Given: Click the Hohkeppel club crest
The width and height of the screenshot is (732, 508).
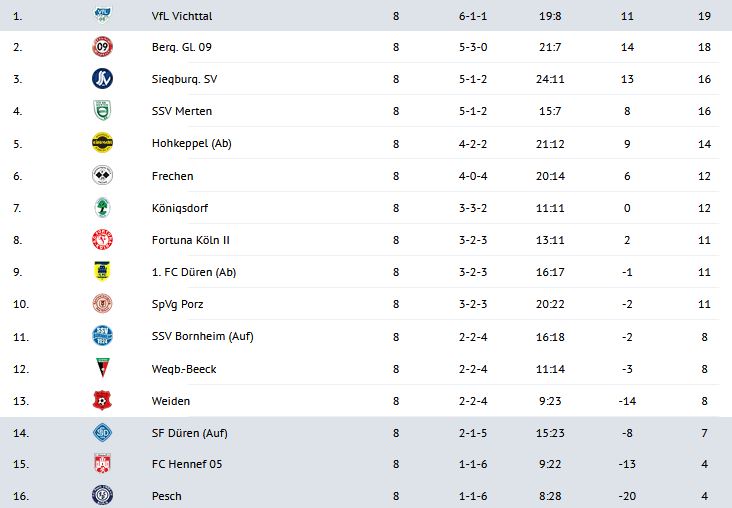Looking at the screenshot, I should click(x=102, y=143).
